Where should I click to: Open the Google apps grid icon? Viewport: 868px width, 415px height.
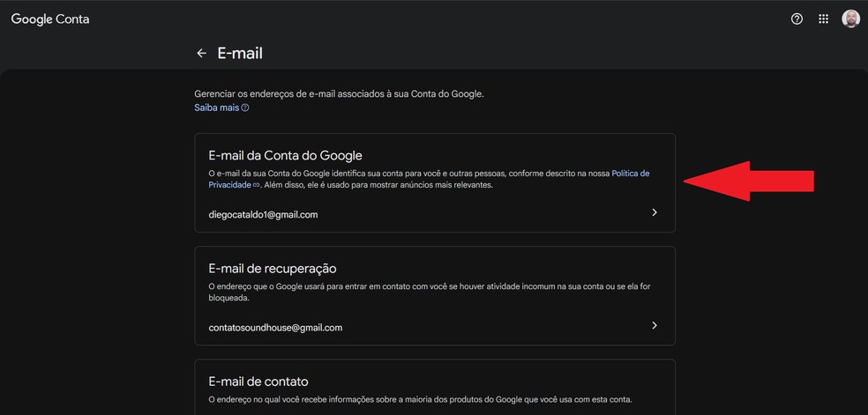pyautogui.click(x=823, y=19)
